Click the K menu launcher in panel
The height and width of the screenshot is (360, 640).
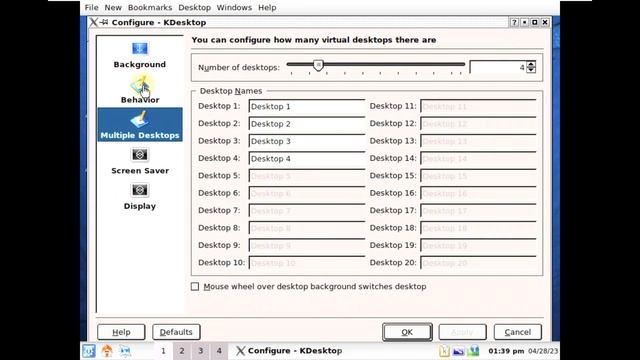(x=89, y=351)
